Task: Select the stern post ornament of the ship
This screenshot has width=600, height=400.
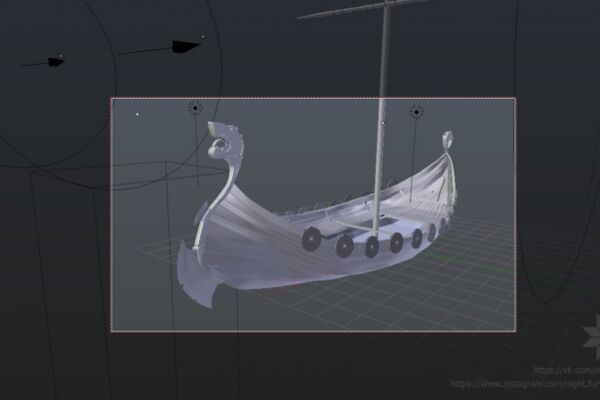Action: click(448, 140)
